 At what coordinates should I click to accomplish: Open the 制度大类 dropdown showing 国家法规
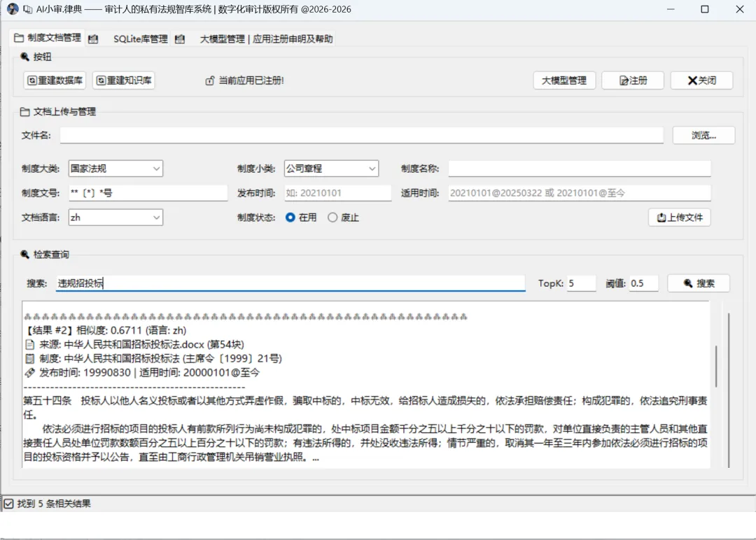[x=115, y=169]
